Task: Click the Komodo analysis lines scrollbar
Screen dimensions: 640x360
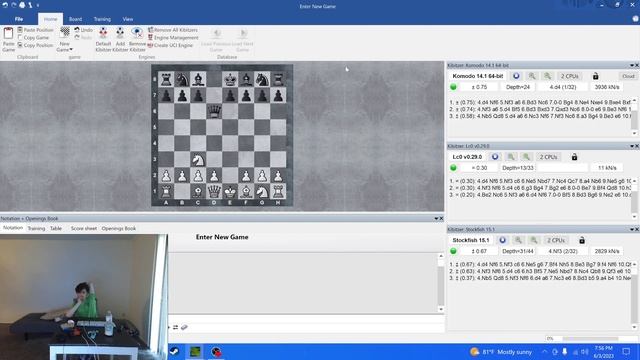Action: click(x=634, y=117)
